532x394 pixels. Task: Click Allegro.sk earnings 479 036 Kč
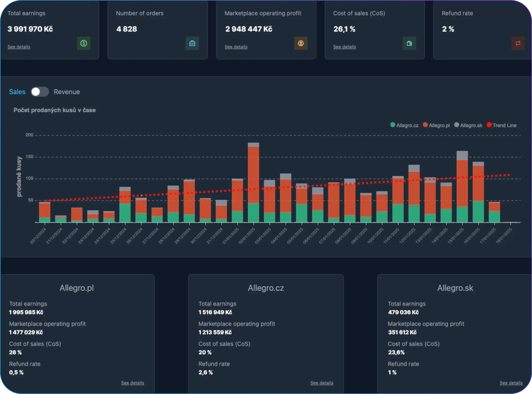pyautogui.click(x=403, y=312)
